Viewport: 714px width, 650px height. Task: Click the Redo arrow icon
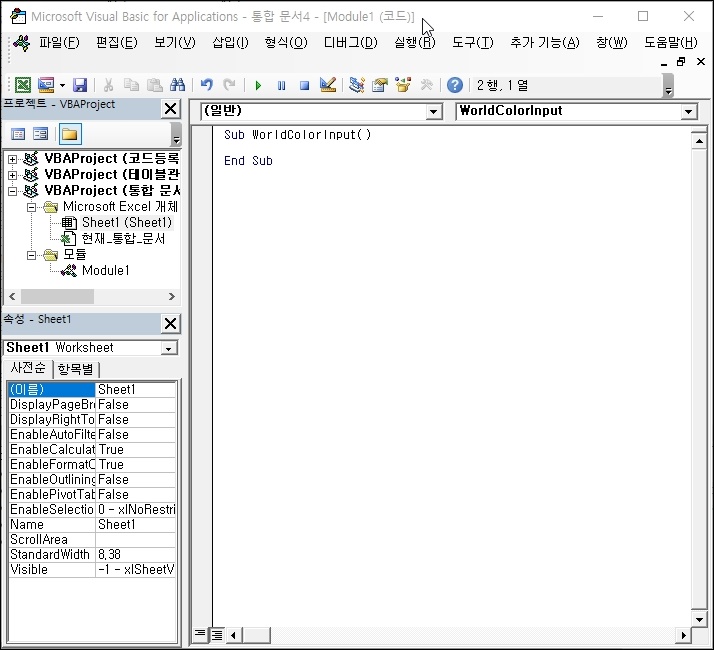click(230, 85)
